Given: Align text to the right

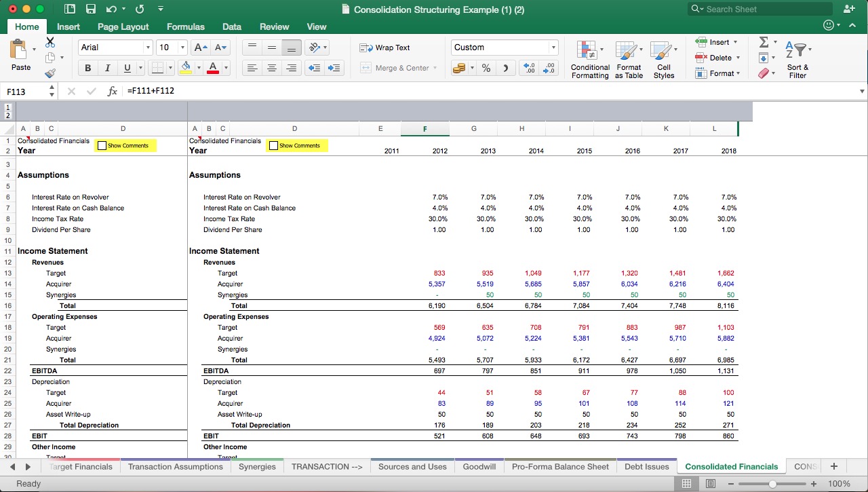Looking at the screenshot, I should tap(292, 68).
